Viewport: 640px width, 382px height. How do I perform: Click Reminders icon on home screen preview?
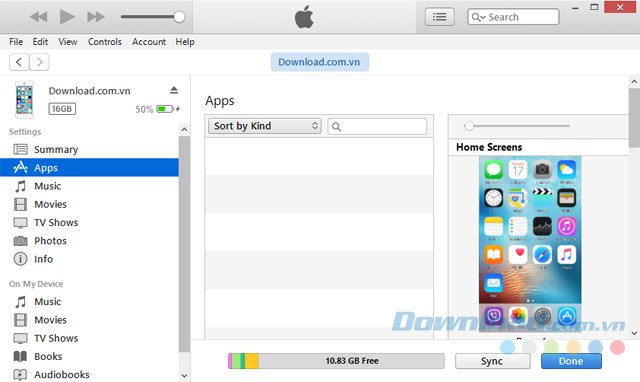518,226
